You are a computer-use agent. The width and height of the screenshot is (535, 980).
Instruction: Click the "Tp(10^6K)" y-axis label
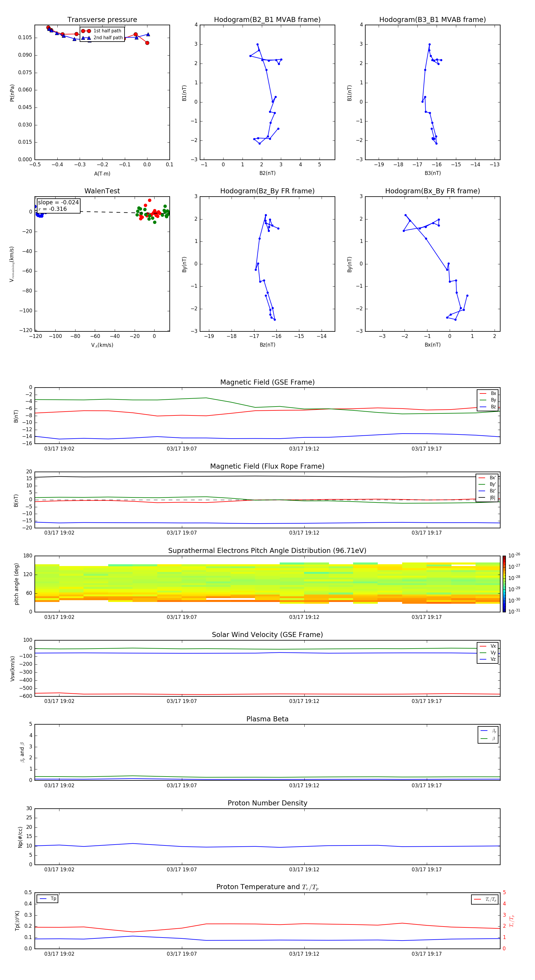click(17, 921)
